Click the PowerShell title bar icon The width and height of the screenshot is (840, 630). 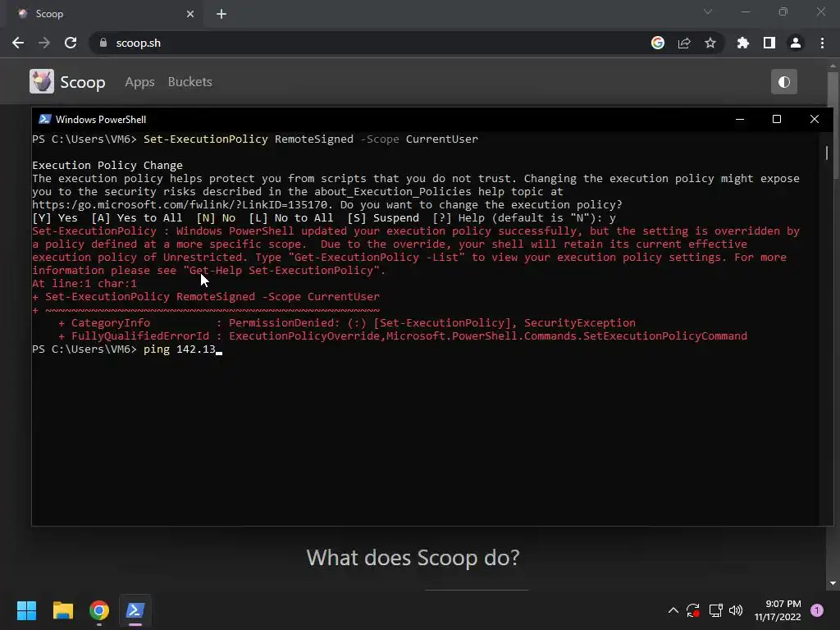click(x=45, y=119)
